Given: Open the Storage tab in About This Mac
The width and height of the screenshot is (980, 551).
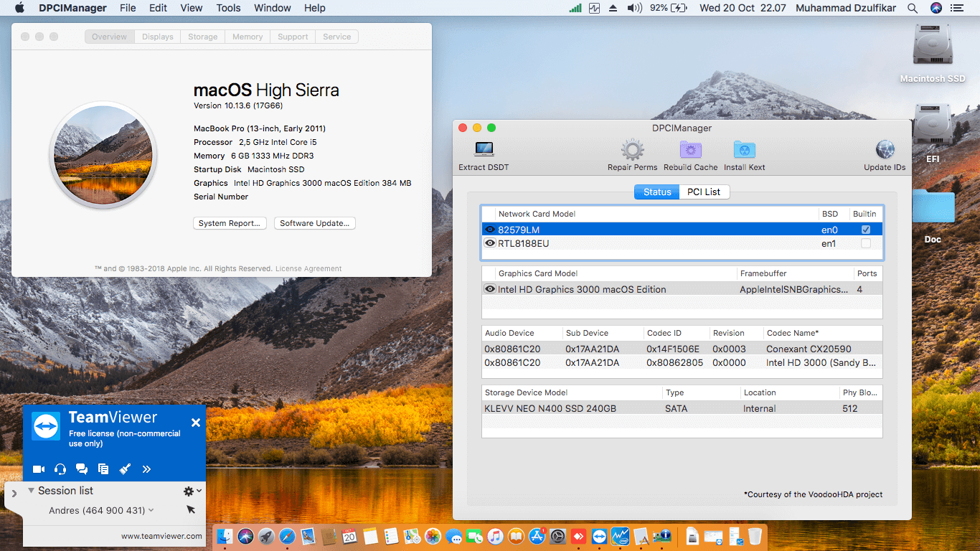Looking at the screenshot, I should [203, 37].
